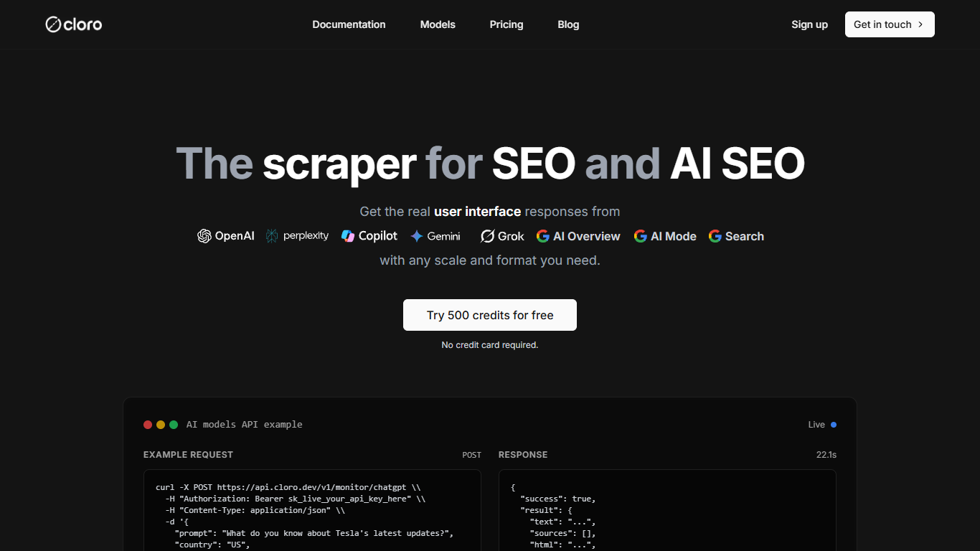Viewport: 980px width, 551px height.
Task: Click the Google icon beside Search
Action: click(x=715, y=236)
